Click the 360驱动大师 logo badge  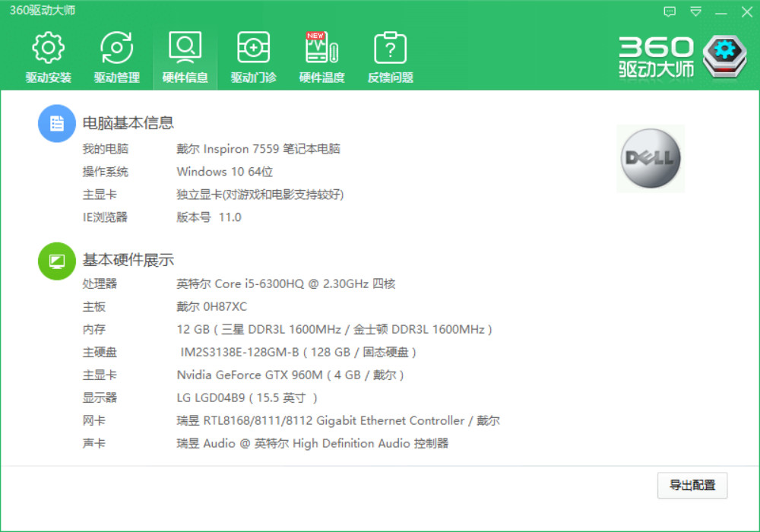[x=724, y=56]
